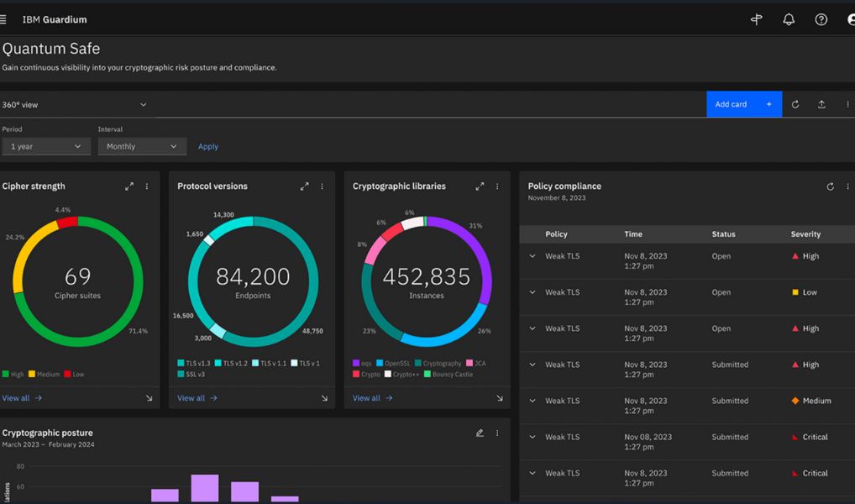The width and height of the screenshot is (855, 504).
Task: View all in Protocol versions card
Action: tap(197, 398)
